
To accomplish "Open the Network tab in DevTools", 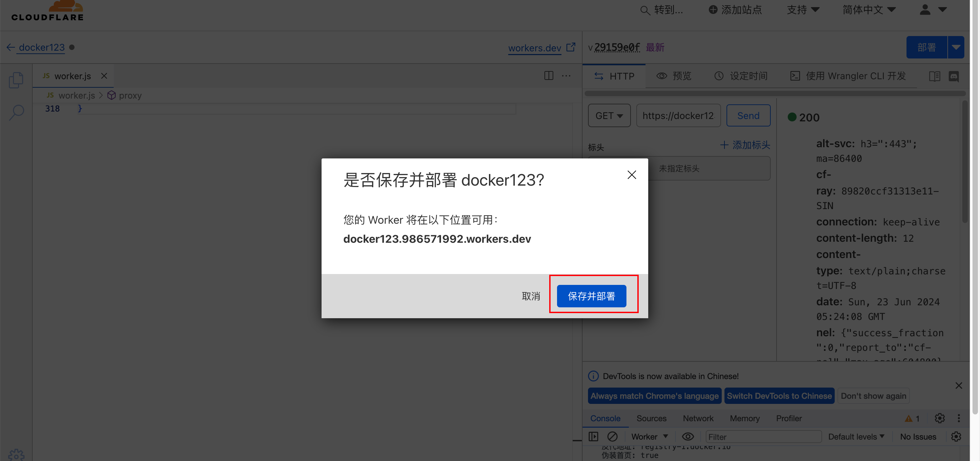I will coord(698,418).
